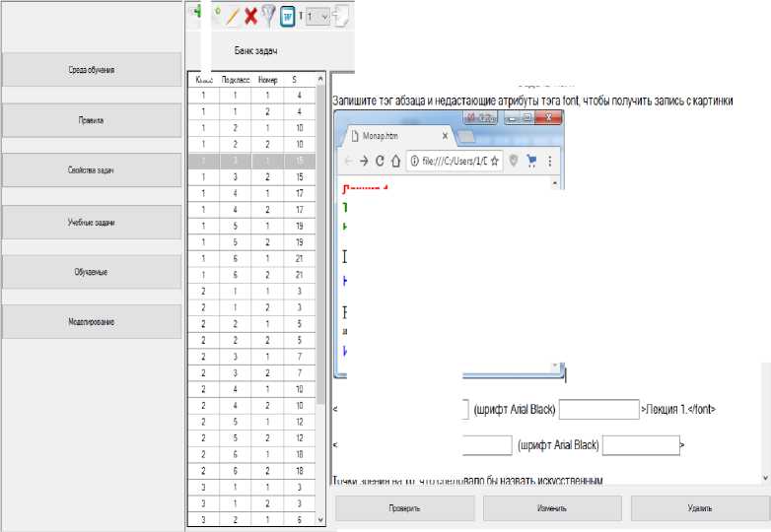Open the toolbar combo box showing 1

317,17
